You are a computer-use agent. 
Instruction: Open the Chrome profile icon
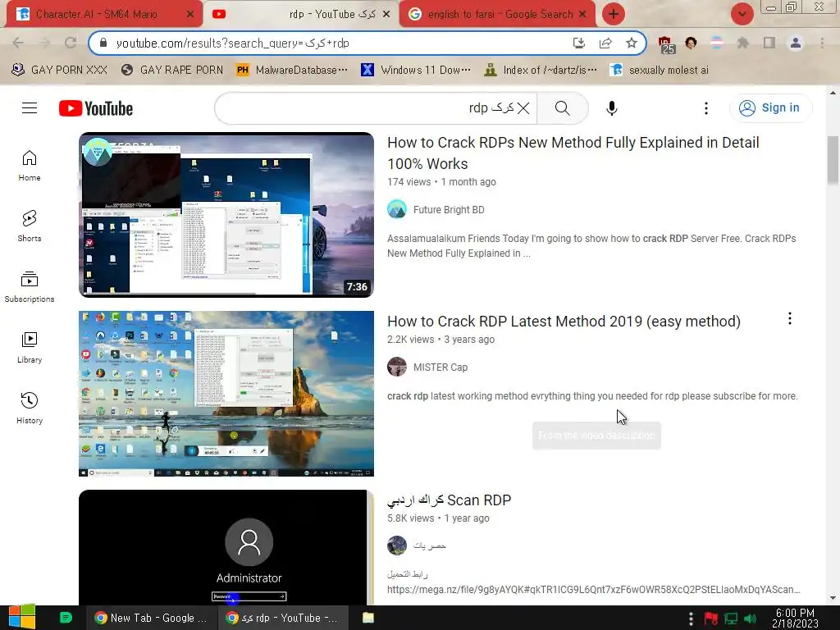click(x=796, y=43)
